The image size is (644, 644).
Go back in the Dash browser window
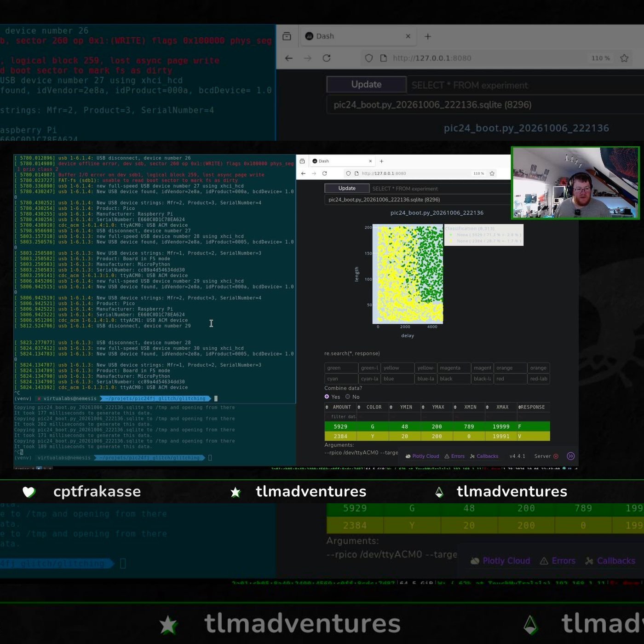click(x=303, y=173)
